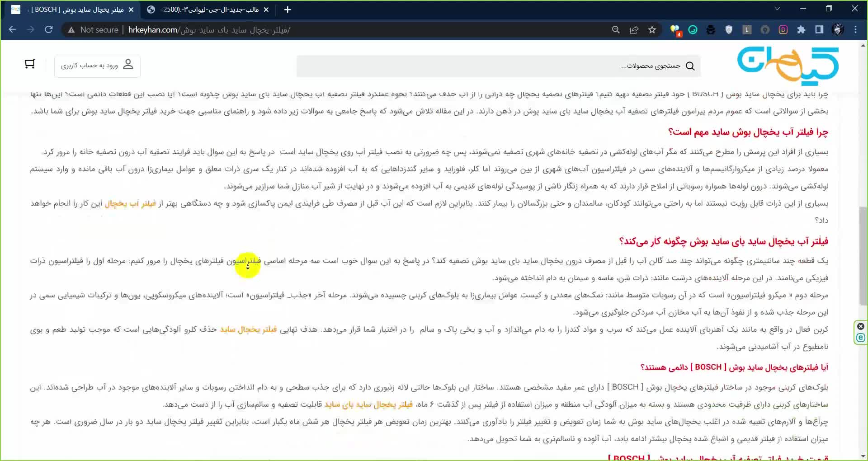Viewport: 868px width, 461px height.
Task: Expand the tab search chevron
Action: [777, 9]
